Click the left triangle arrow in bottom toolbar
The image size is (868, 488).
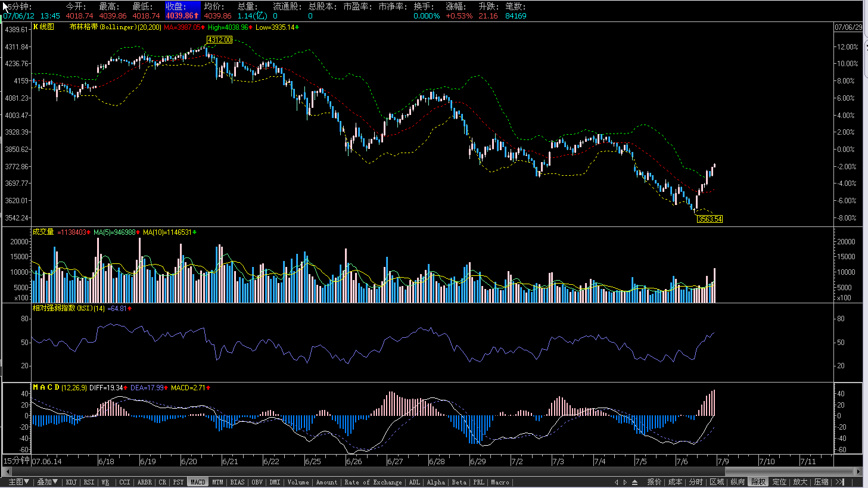point(617,482)
